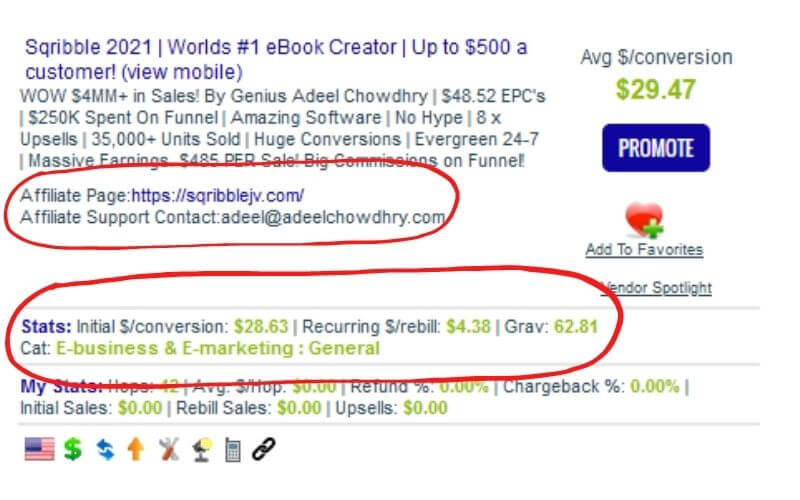The height and width of the screenshot is (500, 800).
Task: Open the sqribblejv.com affiliate page link
Action: 218,195
